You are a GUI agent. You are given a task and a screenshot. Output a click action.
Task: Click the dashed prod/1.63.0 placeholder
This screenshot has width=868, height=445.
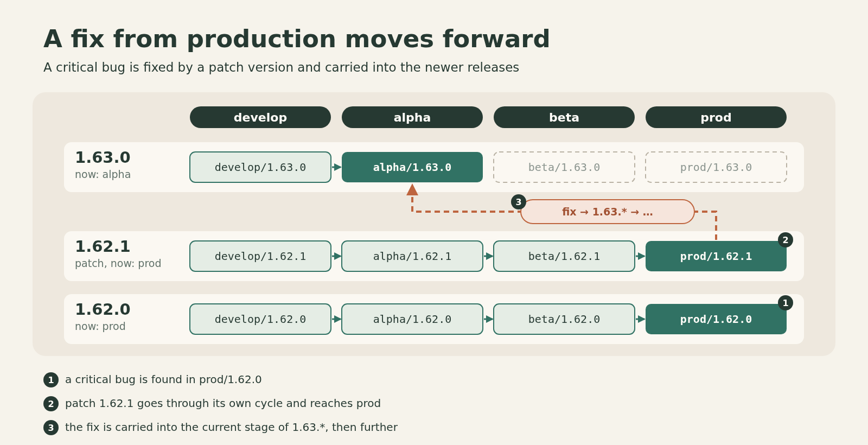point(716,167)
